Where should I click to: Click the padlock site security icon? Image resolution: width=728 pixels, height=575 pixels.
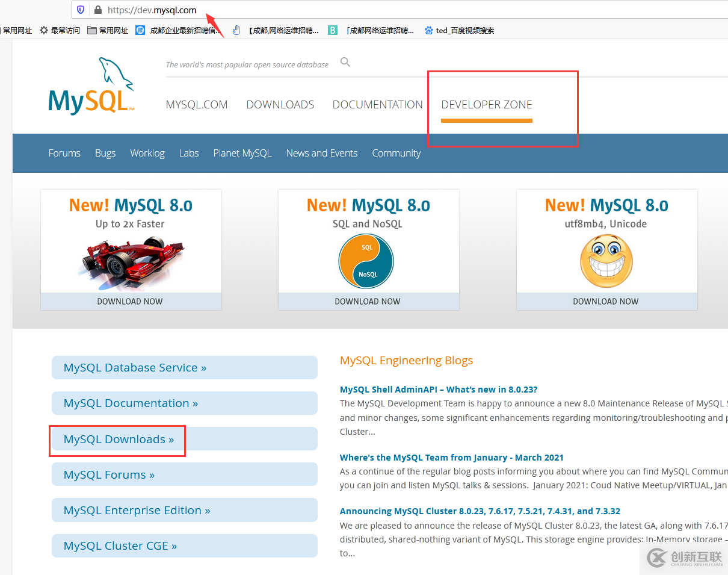(x=98, y=10)
